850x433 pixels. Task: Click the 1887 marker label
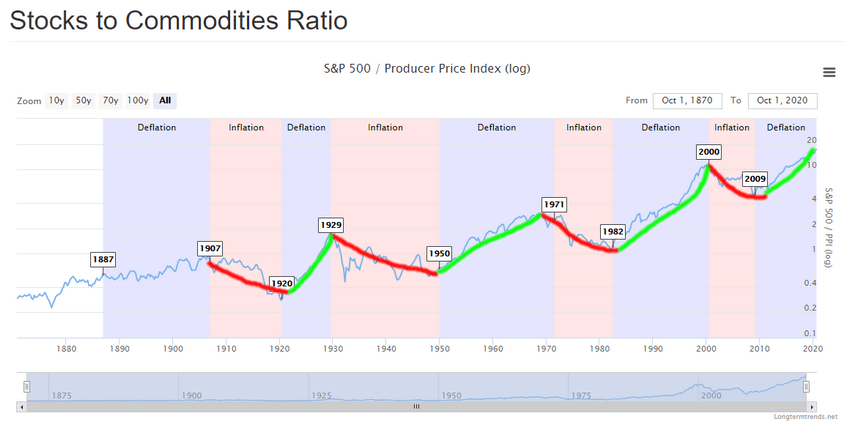103,259
